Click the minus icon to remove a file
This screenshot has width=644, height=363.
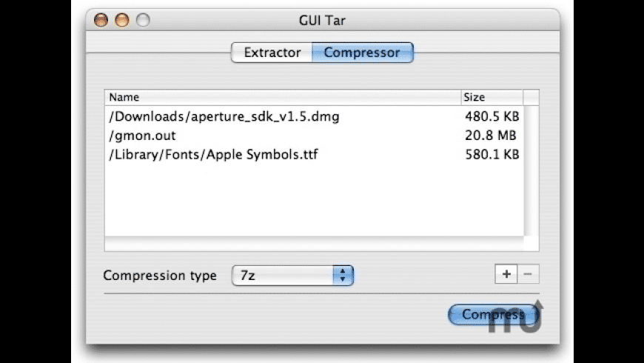pyautogui.click(x=528, y=274)
